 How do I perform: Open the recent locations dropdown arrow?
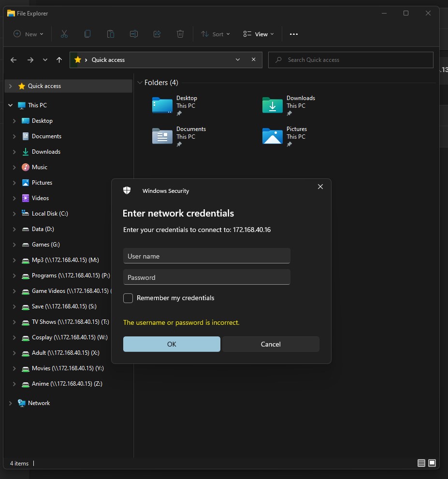pos(45,60)
